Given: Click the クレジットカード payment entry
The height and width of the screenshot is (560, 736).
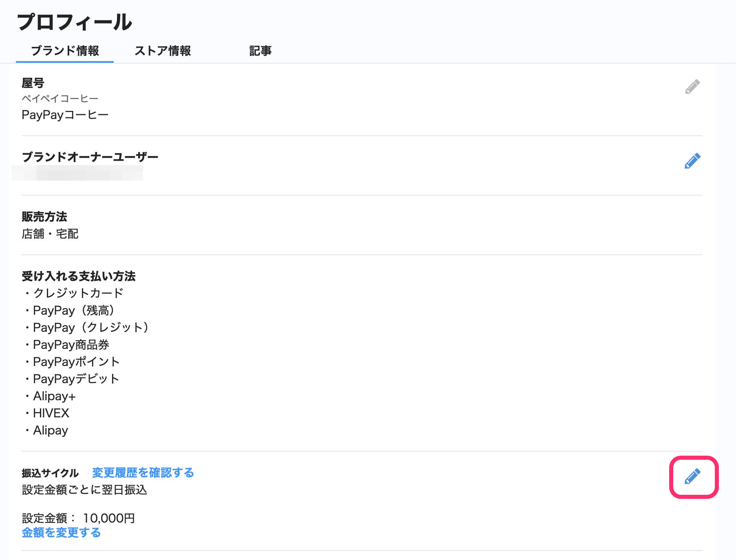Looking at the screenshot, I should click(x=78, y=293).
